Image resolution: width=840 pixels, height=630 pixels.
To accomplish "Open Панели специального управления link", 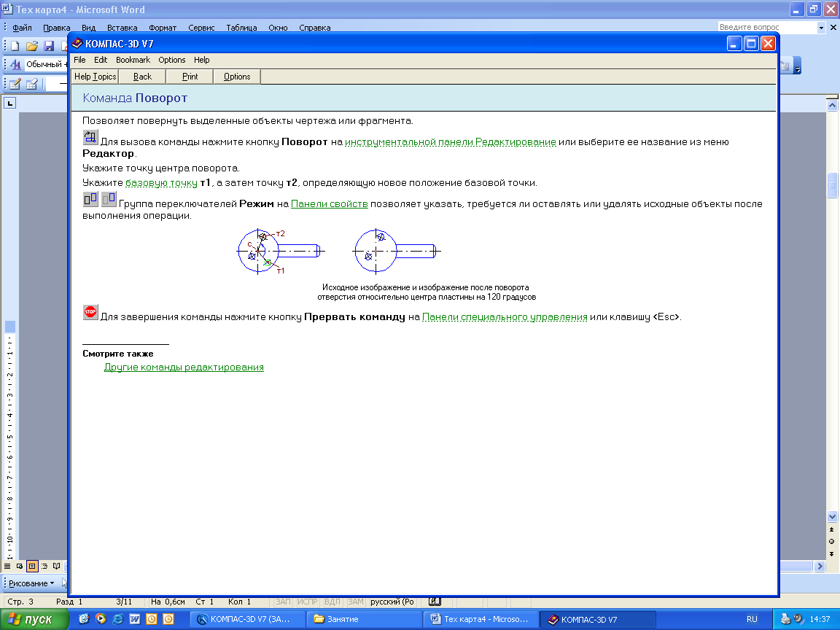I will point(505,317).
